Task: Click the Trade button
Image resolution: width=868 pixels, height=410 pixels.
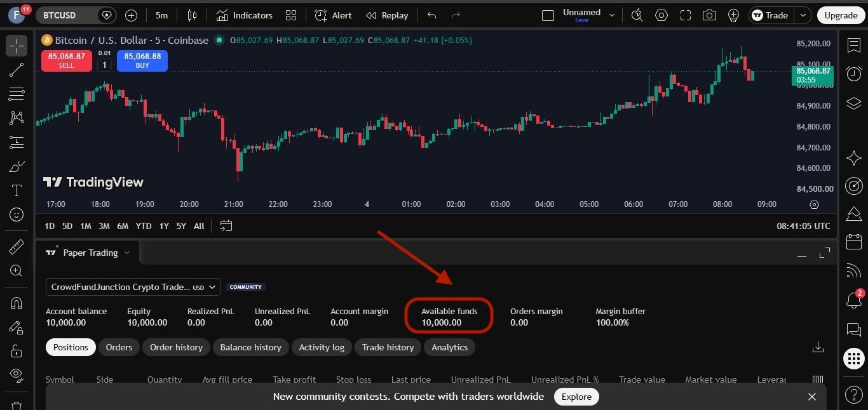Action: [771, 15]
